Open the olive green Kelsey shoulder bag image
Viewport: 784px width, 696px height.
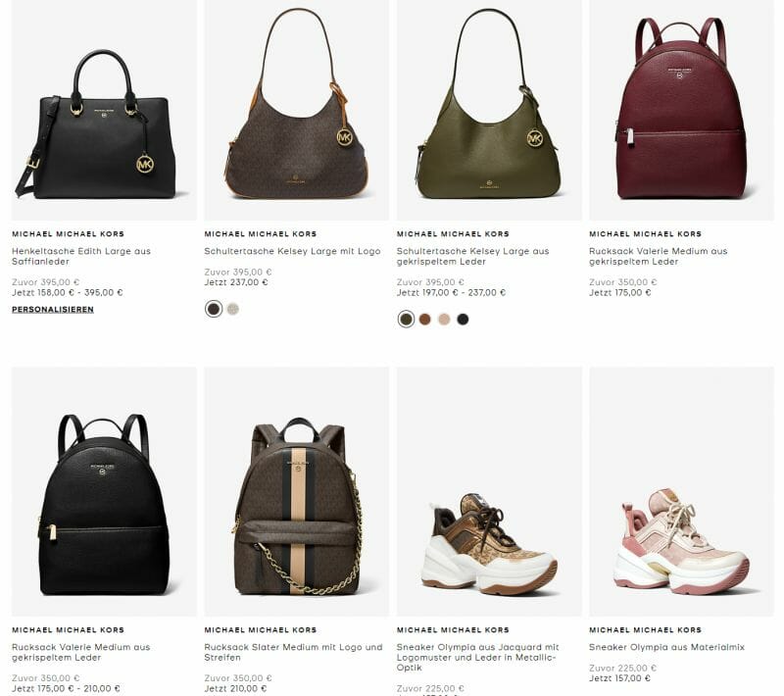pyautogui.click(x=489, y=110)
